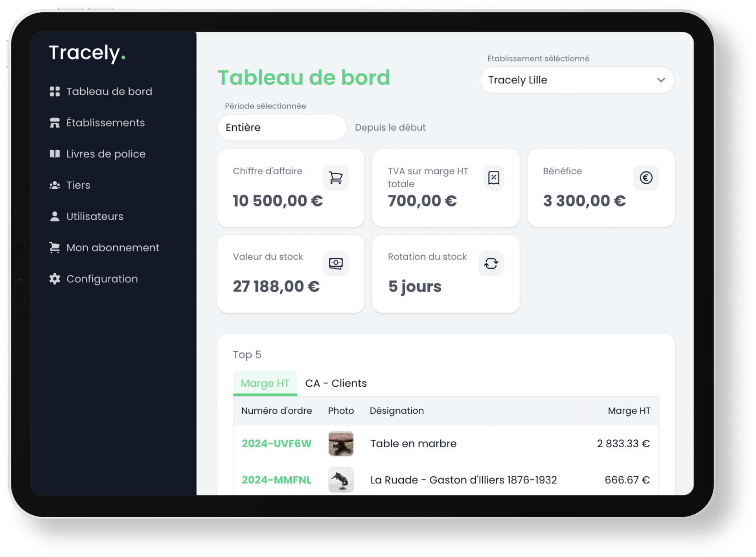Click the TVA percentage/tag icon
Viewport: 756px width, 557px height.
point(493,177)
